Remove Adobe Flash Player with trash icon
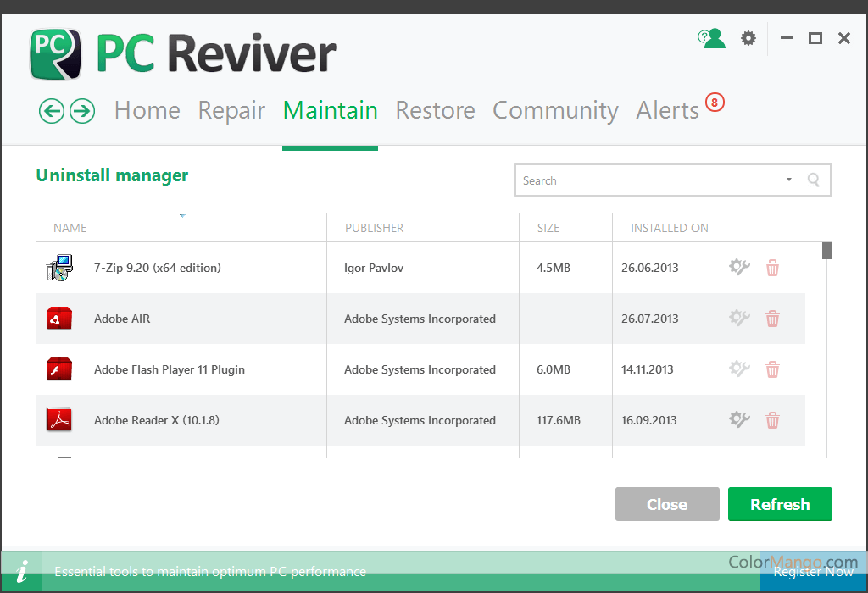868x593 pixels. click(772, 369)
